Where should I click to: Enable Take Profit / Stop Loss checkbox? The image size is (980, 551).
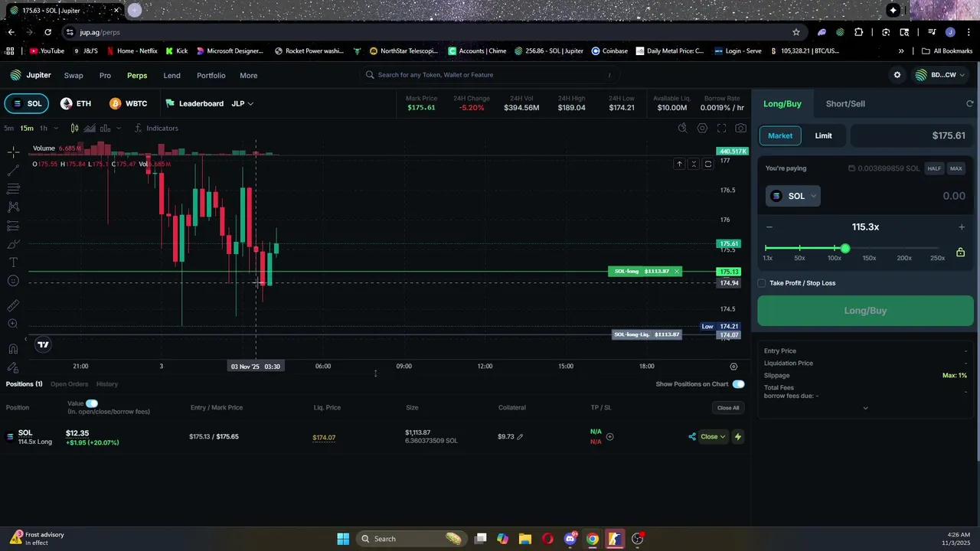point(762,283)
